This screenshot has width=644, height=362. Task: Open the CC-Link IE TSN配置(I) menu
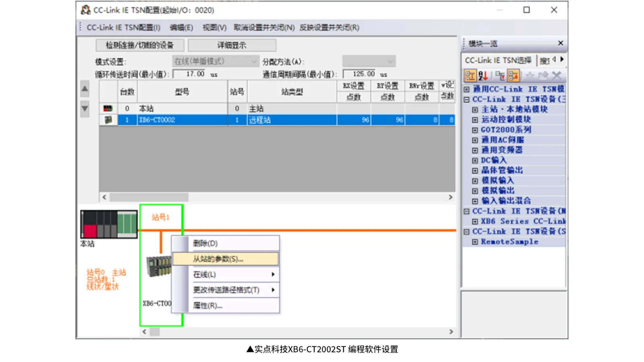pyautogui.click(x=123, y=27)
